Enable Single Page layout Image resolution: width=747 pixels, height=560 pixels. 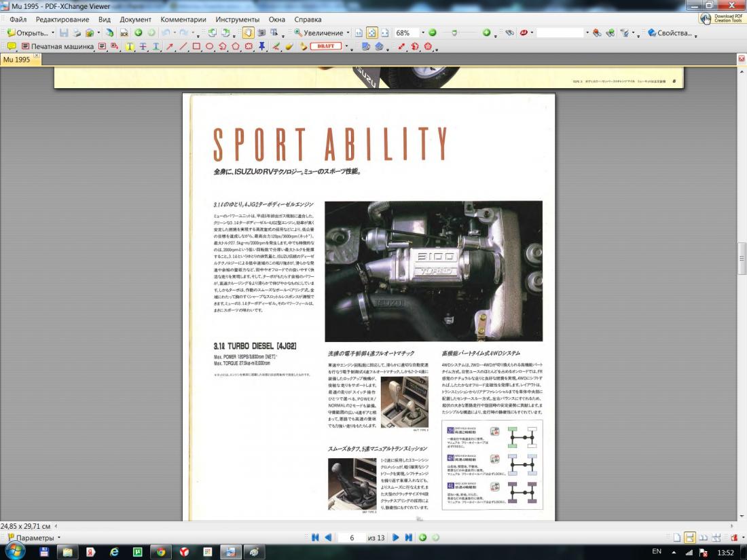pyautogui.click(x=677, y=538)
